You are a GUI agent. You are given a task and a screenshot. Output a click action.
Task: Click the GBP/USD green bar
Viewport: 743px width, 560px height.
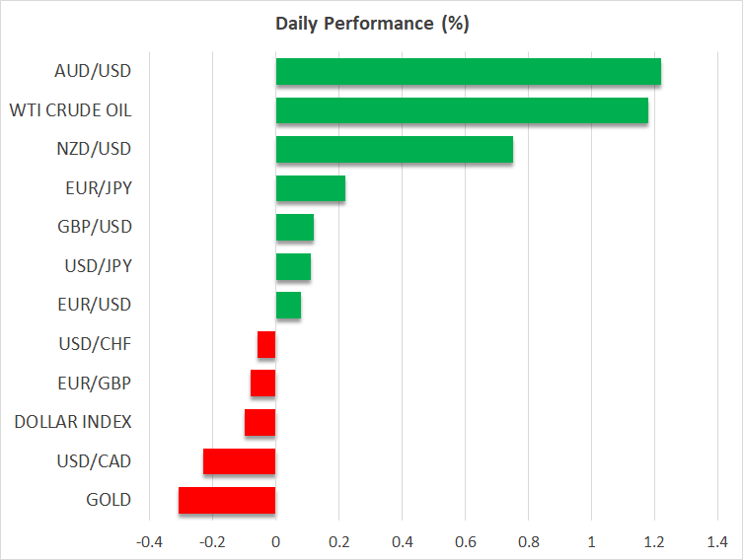coord(294,227)
